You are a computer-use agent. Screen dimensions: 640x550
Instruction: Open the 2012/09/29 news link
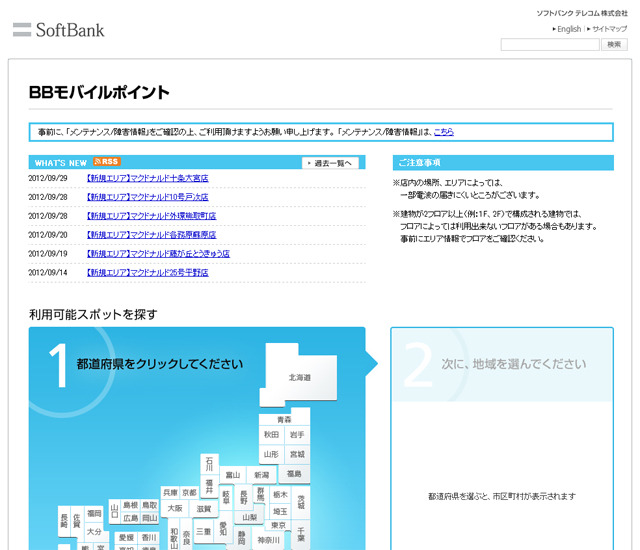pos(147,178)
